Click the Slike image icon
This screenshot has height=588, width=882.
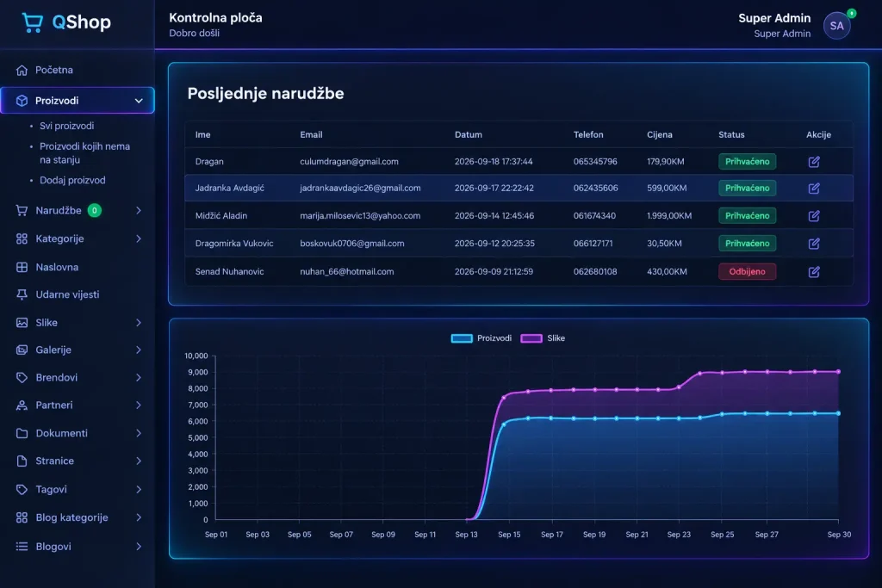point(22,323)
